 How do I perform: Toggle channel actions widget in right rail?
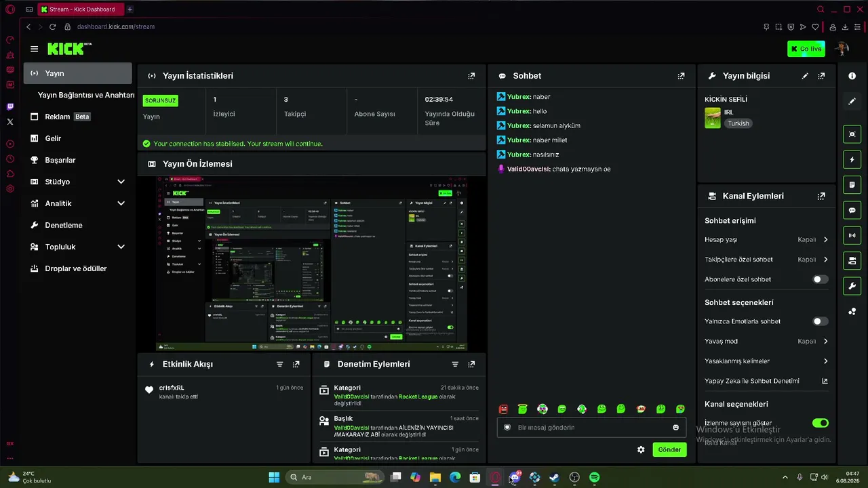(852, 261)
